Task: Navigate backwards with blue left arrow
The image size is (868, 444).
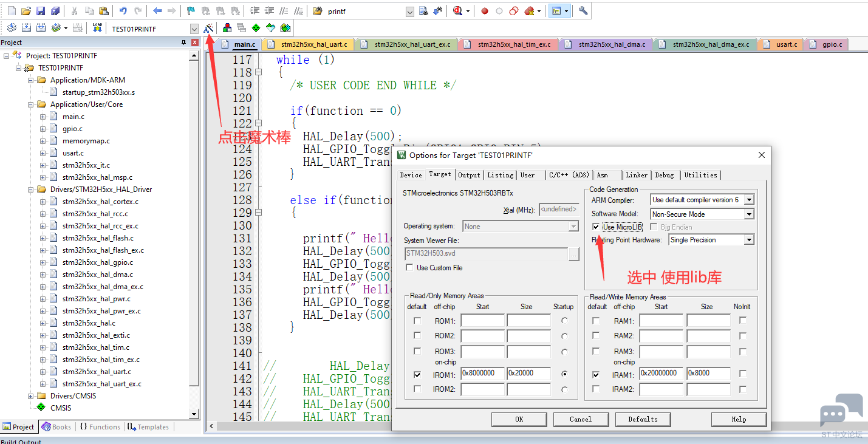Action: (157, 11)
